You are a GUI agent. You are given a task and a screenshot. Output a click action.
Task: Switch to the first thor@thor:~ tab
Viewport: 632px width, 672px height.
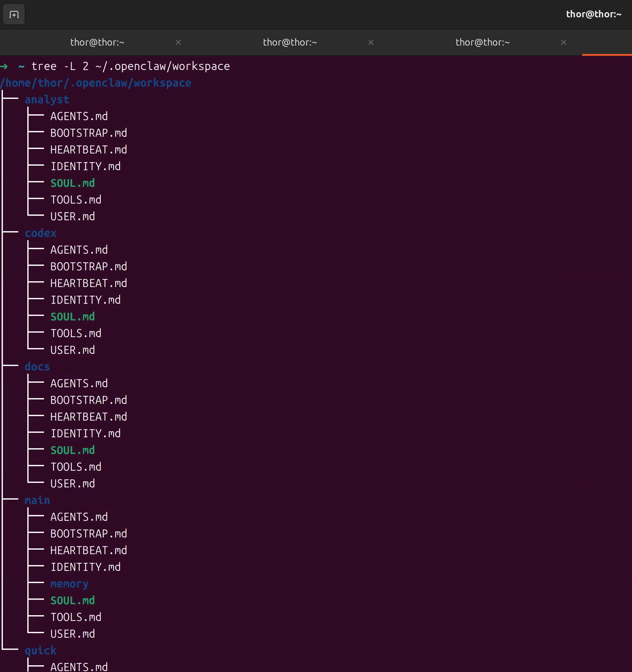[97, 42]
